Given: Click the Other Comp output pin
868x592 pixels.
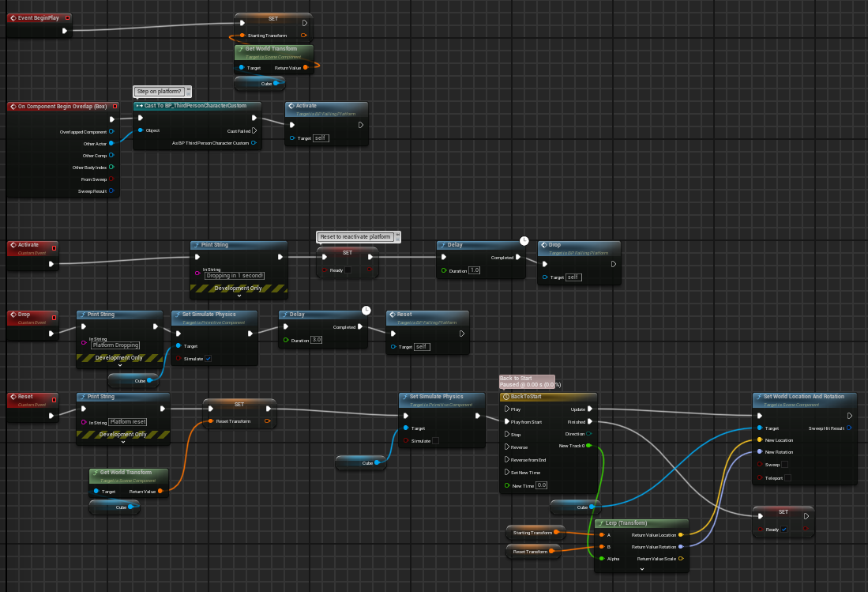Looking at the screenshot, I should tap(111, 156).
